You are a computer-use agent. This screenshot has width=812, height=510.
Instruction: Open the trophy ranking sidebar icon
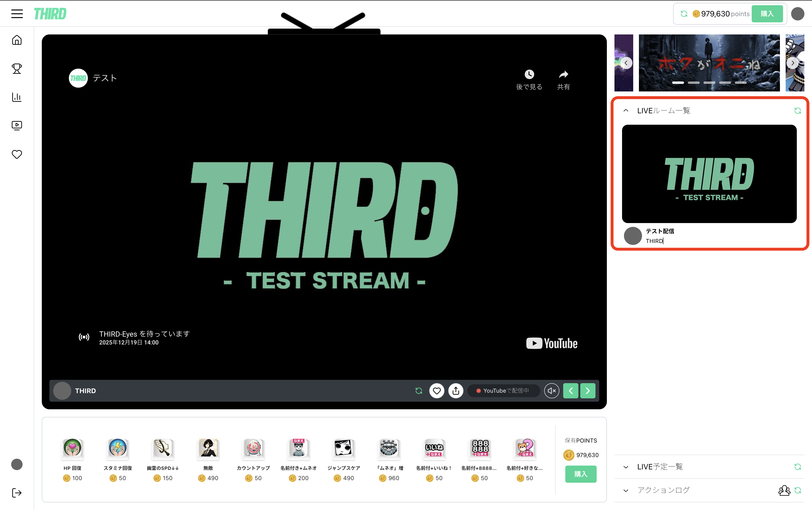pos(17,68)
